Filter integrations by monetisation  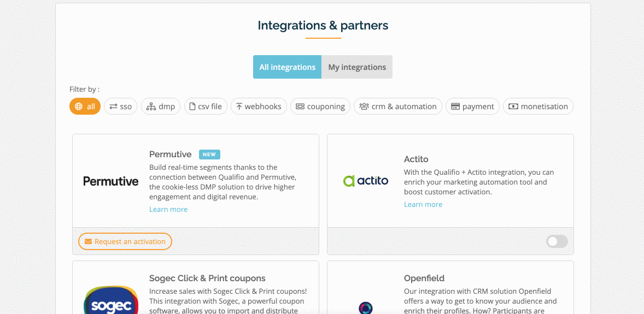pyautogui.click(x=538, y=106)
